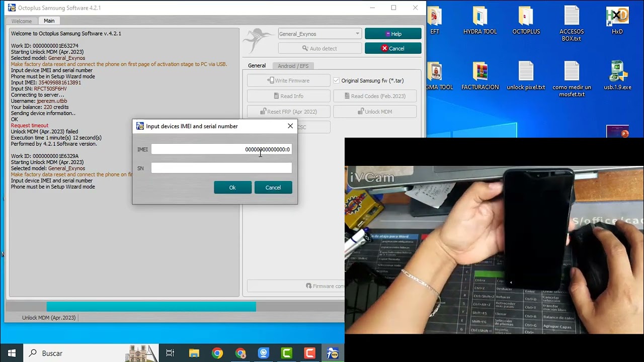Run the usb.1.9.exe installer icon
The width and height of the screenshot is (644, 362).
coord(617,76)
